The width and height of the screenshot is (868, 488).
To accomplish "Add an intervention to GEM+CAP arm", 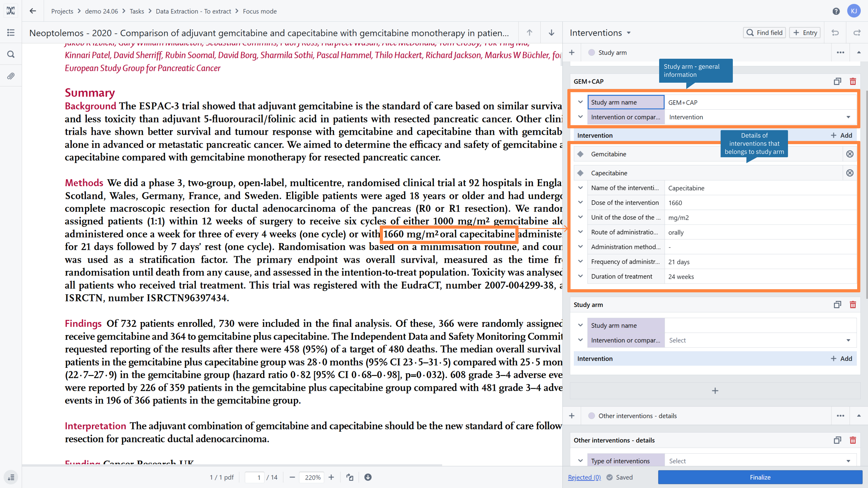I will coord(841,135).
